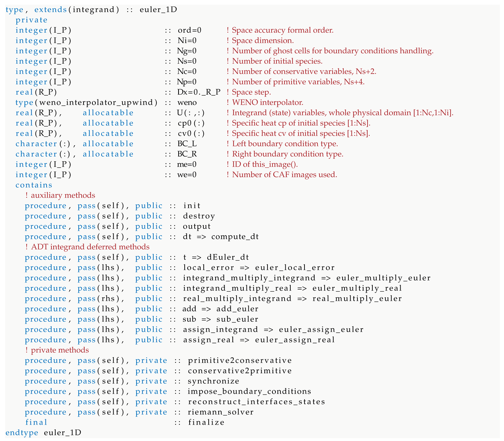The height and width of the screenshot is (441, 504).
Task: Click the 'riemann_solver' procedure name
Action: 221,412
